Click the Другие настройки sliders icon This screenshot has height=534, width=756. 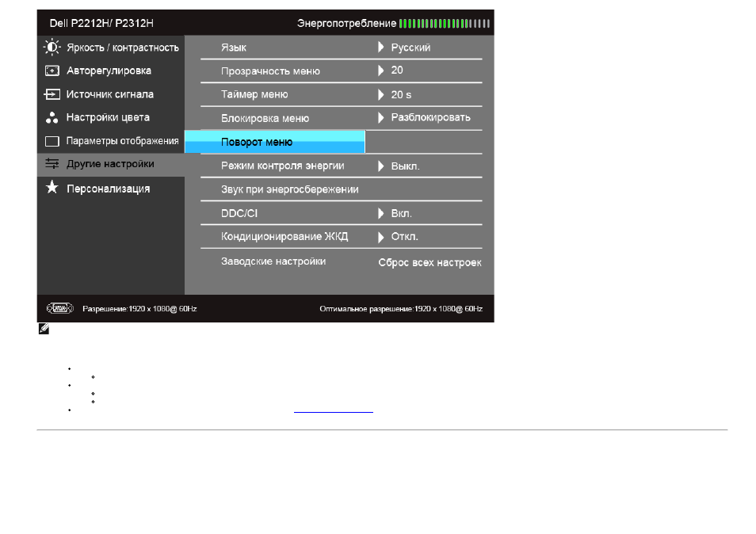52,164
